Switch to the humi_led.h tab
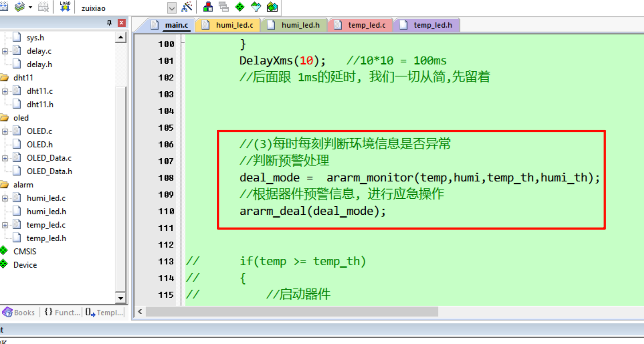The height and width of the screenshot is (344, 644). tap(294, 25)
